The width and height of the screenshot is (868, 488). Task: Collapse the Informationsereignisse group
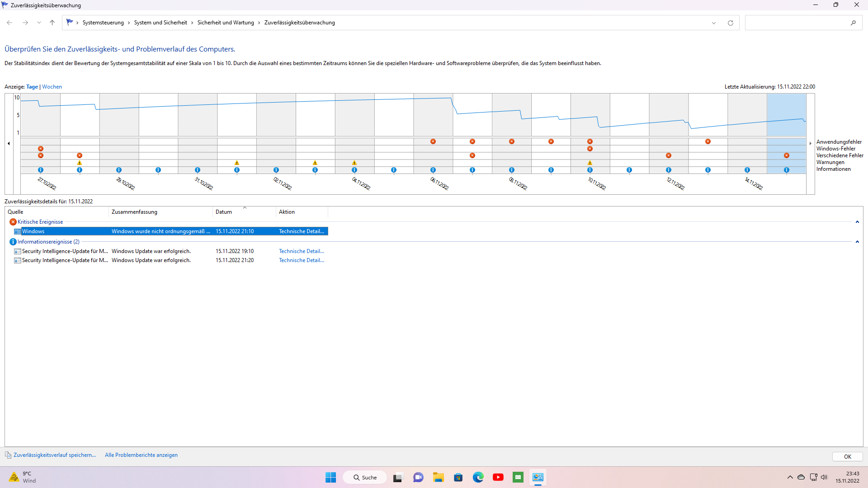pyautogui.click(x=857, y=241)
